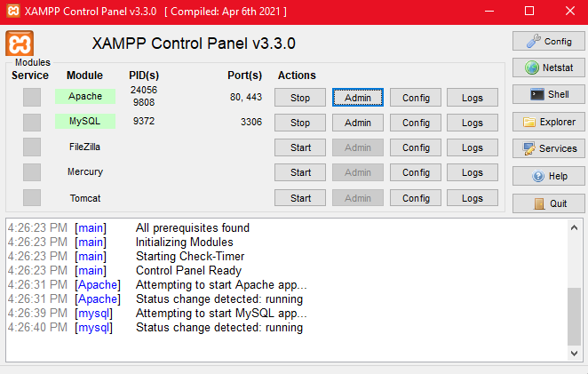Image resolution: width=588 pixels, height=374 pixels.
Task: Click Apache PID 24056
Action: click(144, 90)
